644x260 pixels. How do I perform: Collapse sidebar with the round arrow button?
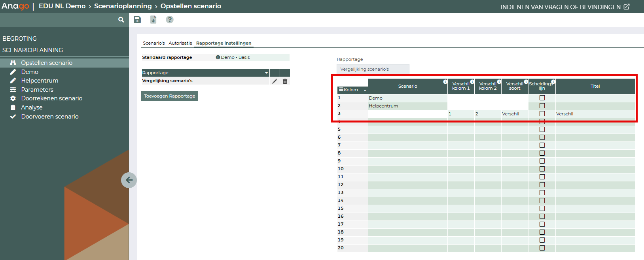[x=129, y=180]
